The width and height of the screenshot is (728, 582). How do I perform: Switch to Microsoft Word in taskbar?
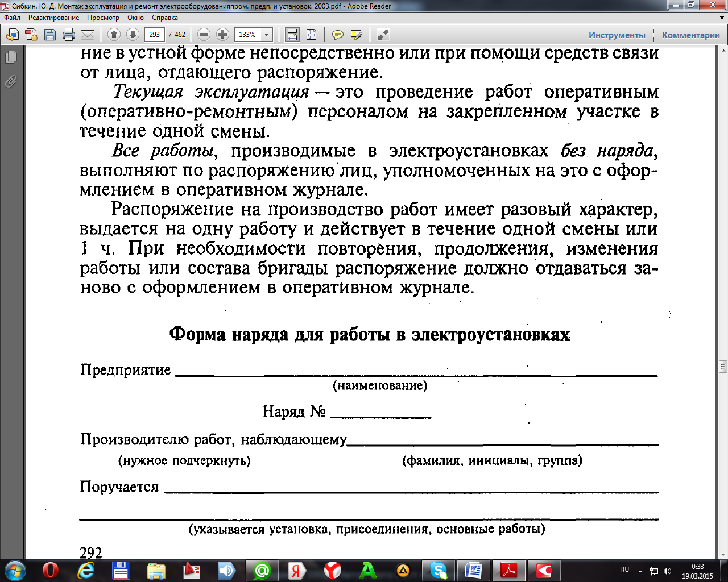474,570
